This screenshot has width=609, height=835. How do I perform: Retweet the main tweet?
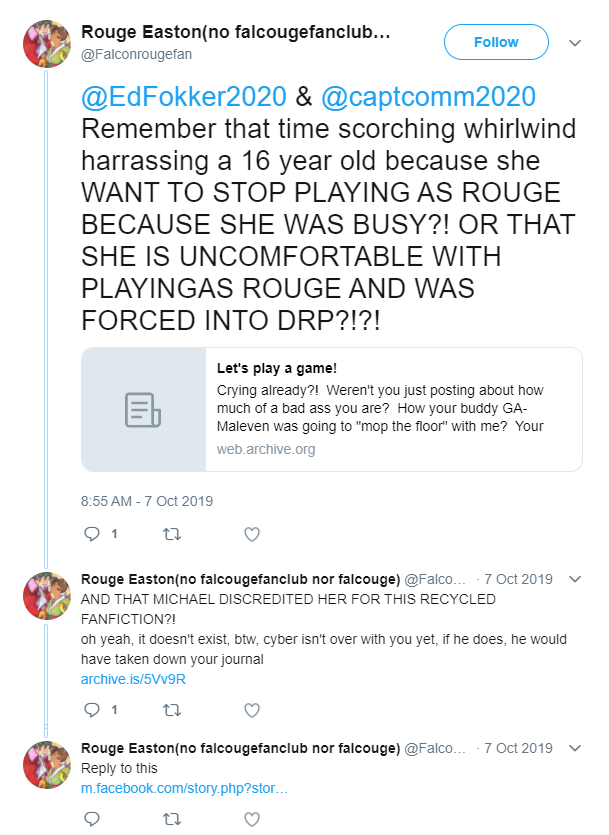[x=171, y=534]
